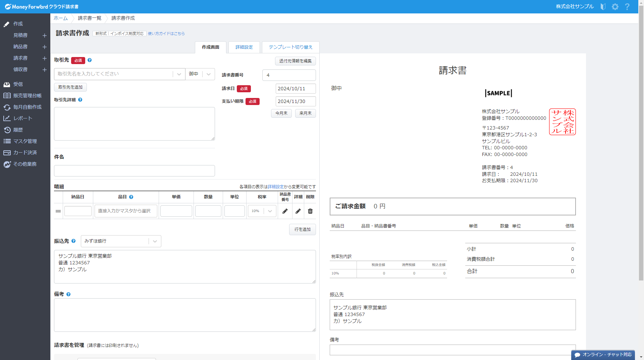644x360 pixels.
Task: Click the plus icon next to 見積書
Action: [x=44, y=36]
